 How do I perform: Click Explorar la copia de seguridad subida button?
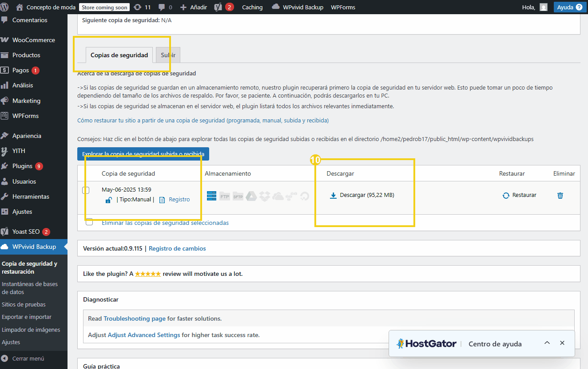click(143, 154)
